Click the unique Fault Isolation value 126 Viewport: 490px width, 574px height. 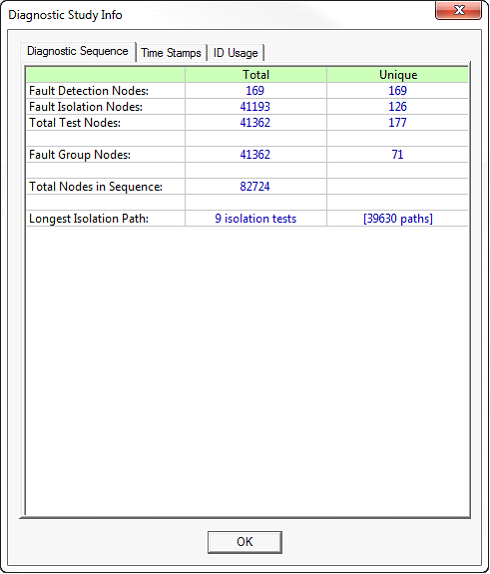pos(397,107)
